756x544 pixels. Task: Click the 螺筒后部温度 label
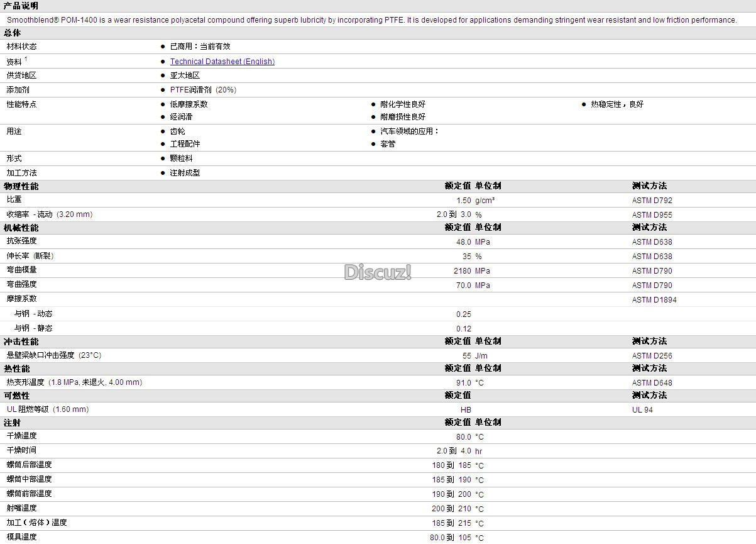tap(30, 465)
